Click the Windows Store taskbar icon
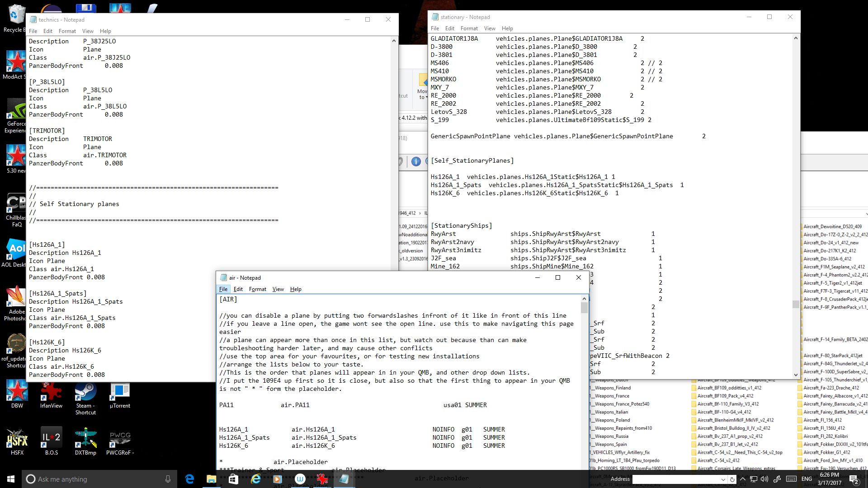 click(233, 479)
